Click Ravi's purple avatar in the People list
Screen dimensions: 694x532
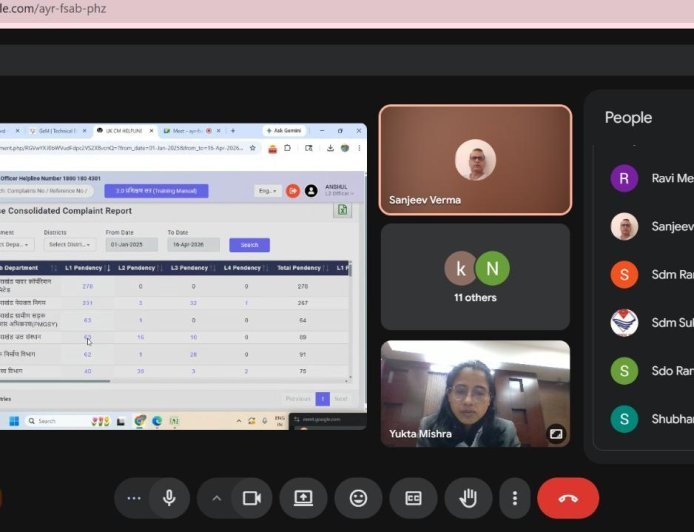624,179
